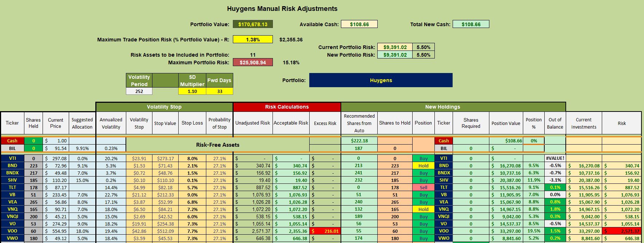Image resolution: width=644 pixels, height=243 pixels.
Task: Click the VB volatility stop $21.12
Action: tap(139, 195)
